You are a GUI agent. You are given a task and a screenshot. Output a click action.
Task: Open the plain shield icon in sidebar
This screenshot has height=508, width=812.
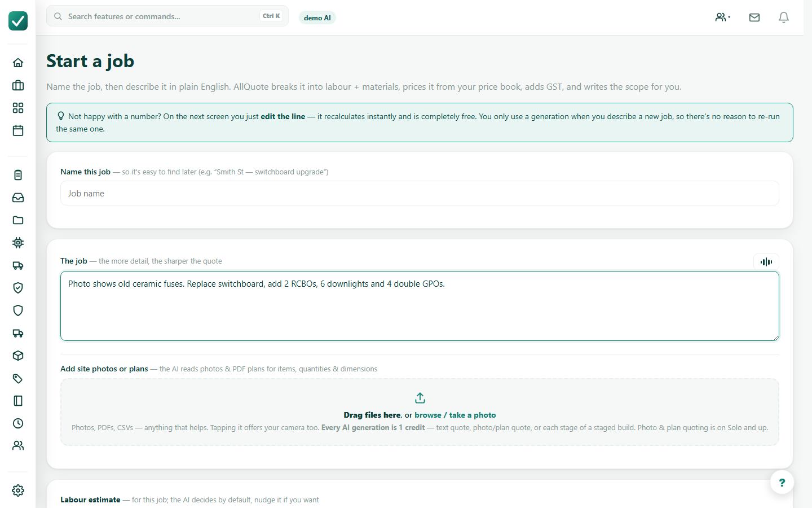[18, 310]
